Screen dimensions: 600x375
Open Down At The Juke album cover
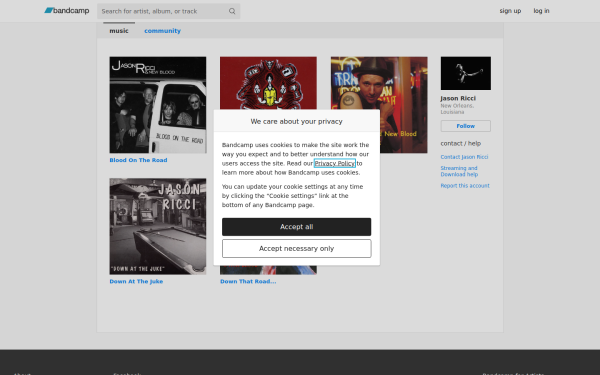coord(158,226)
